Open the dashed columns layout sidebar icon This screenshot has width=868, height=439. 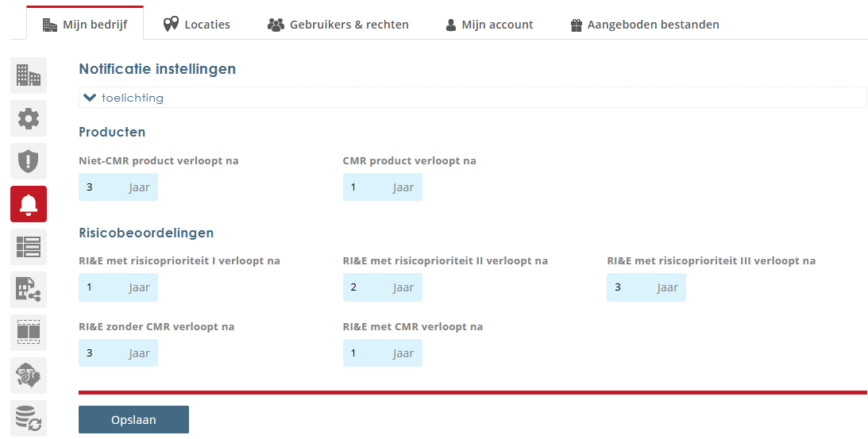click(29, 333)
